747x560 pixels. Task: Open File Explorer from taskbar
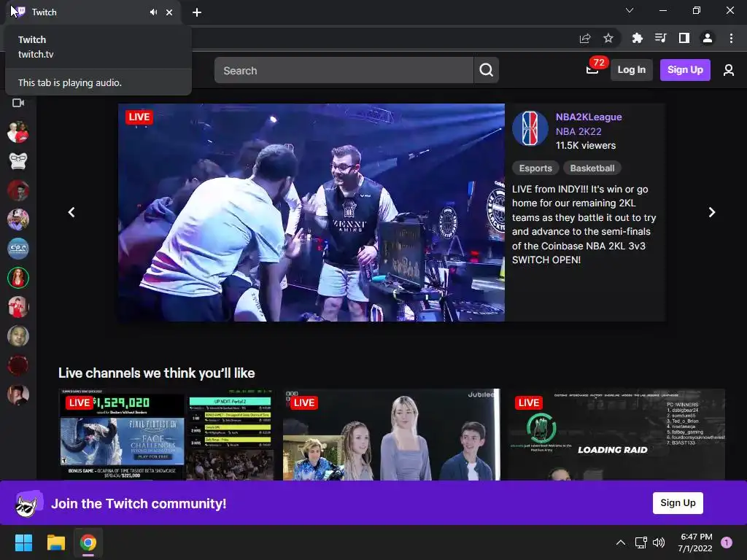[x=55, y=542]
